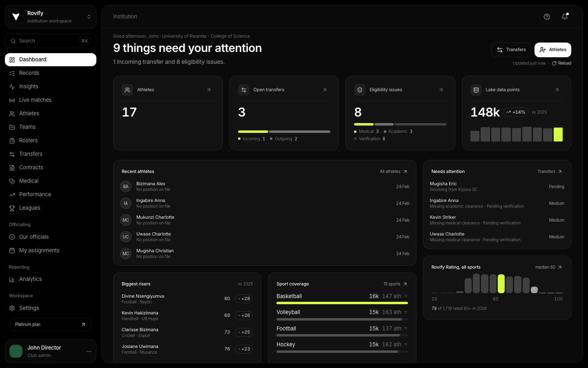Open Leagues in the sidebar
588x368 pixels.
(x=51, y=208)
